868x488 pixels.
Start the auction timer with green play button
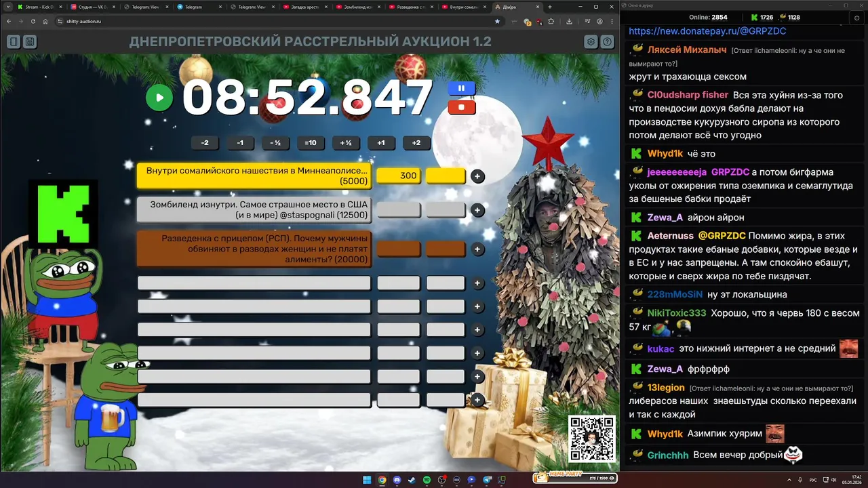pyautogui.click(x=159, y=98)
